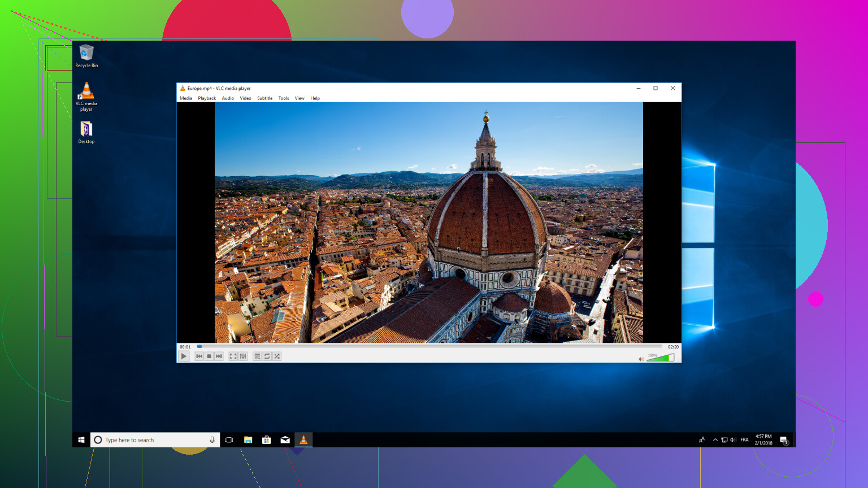Click the elapsed time 00:01 label
This screenshot has height=488, width=868.
[185, 347]
